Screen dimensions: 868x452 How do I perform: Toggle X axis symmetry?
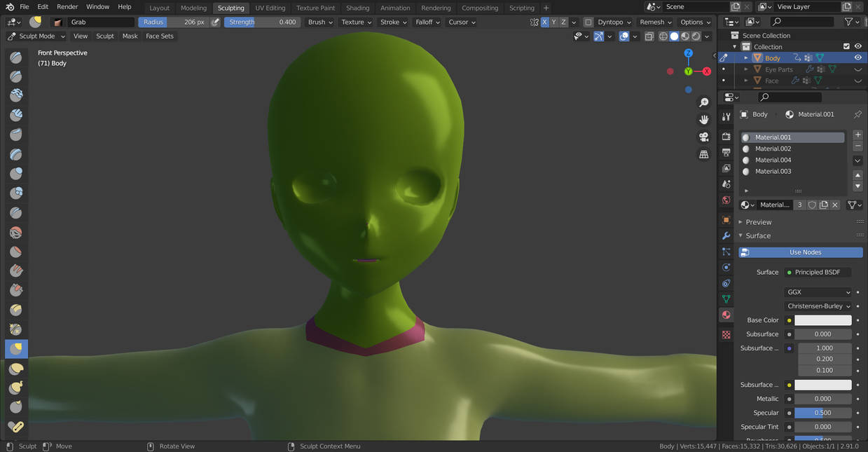coord(544,22)
